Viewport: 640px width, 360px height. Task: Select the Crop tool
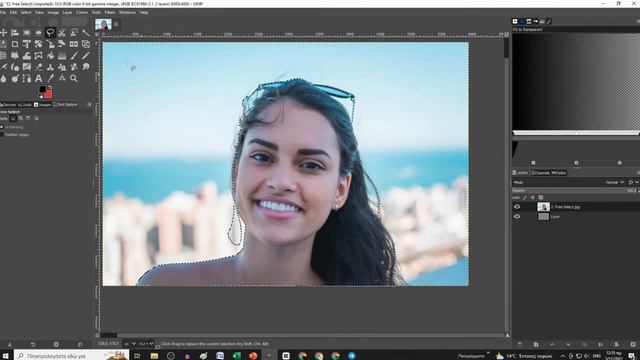tap(15, 44)
